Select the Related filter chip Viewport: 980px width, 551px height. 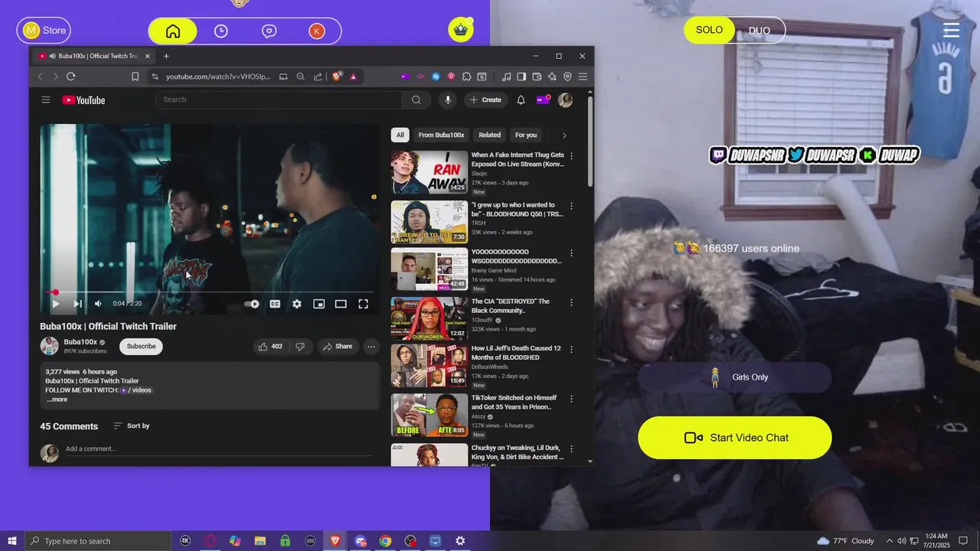(490, 135)
